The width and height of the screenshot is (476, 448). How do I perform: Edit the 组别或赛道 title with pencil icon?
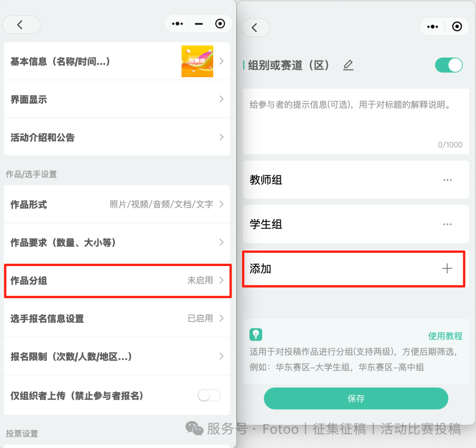pyautogui.click(x=348, y=65)
